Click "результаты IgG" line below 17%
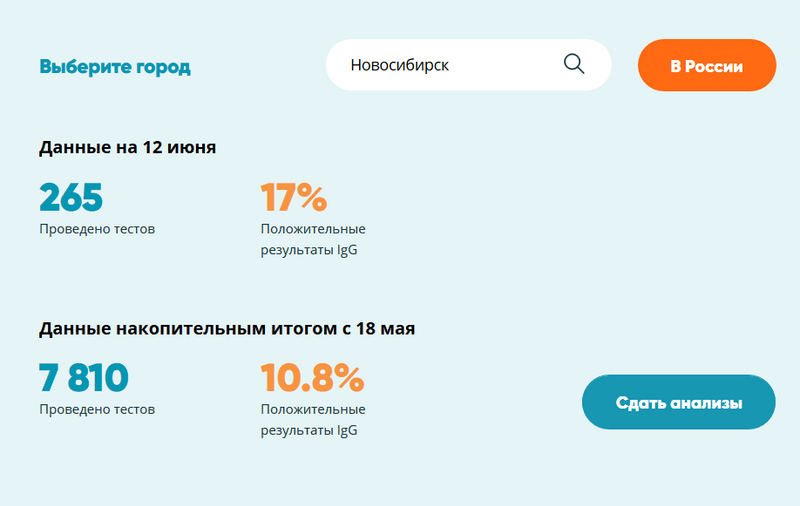Screen dimensions: 800x506 point(309,250)
